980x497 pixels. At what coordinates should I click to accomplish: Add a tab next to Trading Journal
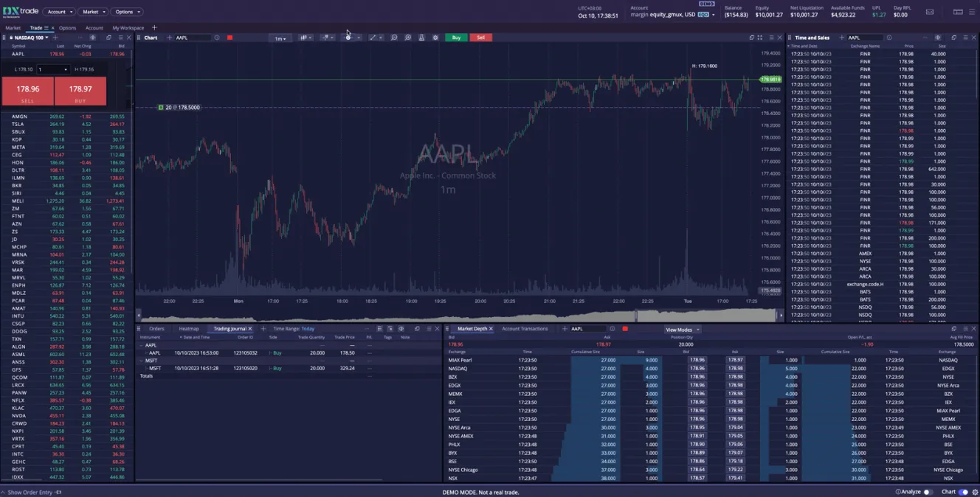pos(263,329)
